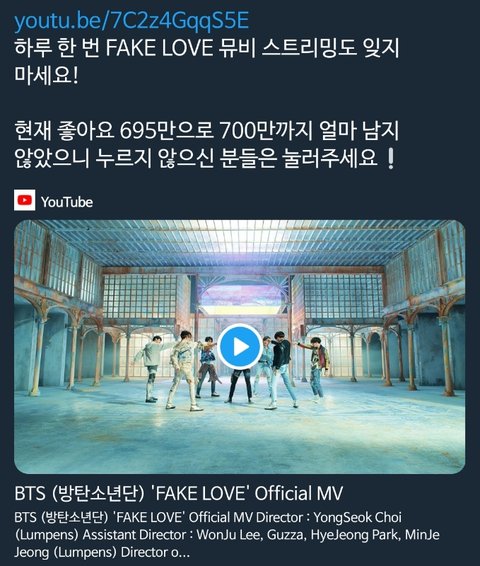Image resolution: width=480 pixels, height=566 pixels.
Task: Open the youtu.be/7C2z4GqqS5E link
Action: pos(131,21)
